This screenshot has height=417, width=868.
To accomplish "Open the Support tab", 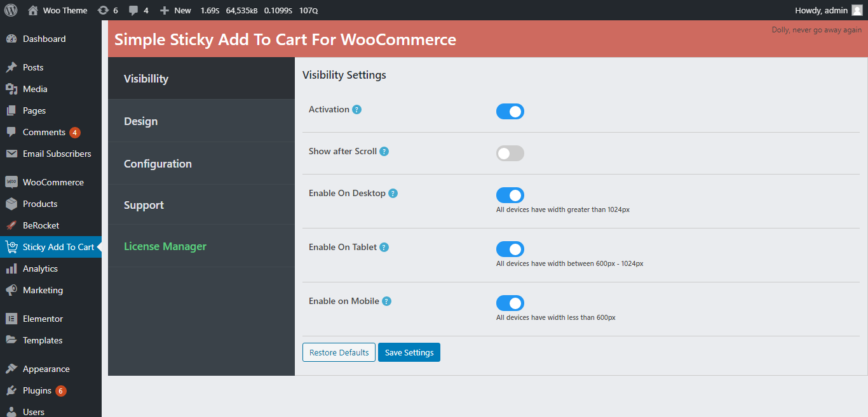I will tap(201, 204).
